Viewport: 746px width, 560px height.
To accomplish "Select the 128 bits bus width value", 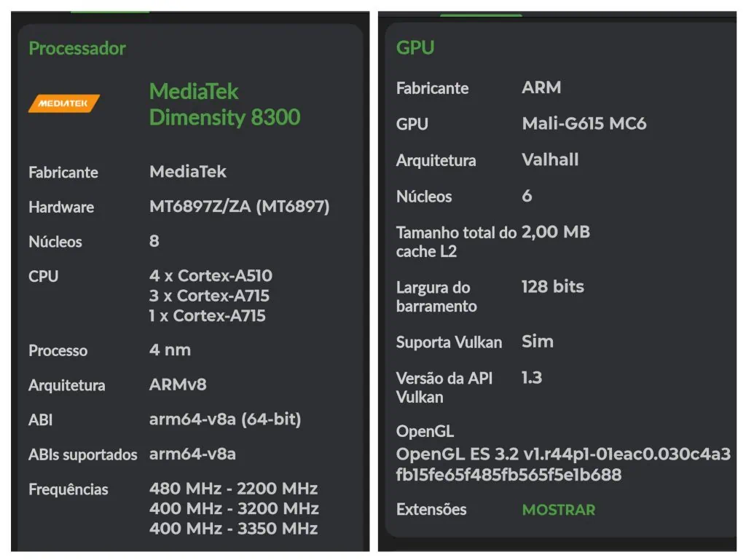I will (x=552, y=287).
